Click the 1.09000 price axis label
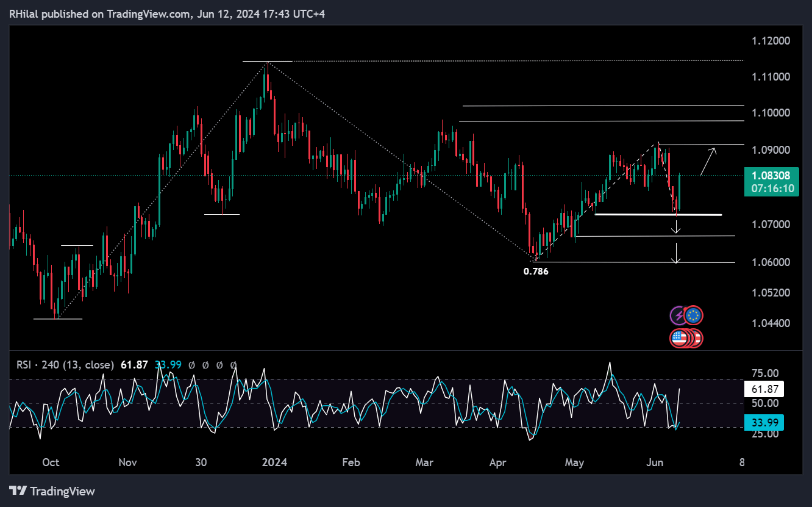Image resolution: width=812 pixels, height=507 pixels. click(771, 150)
